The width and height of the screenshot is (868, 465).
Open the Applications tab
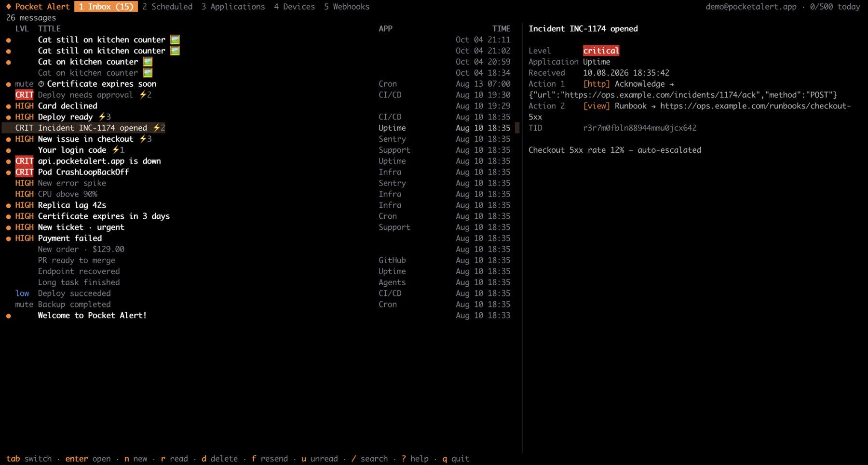tap(233, 7)
